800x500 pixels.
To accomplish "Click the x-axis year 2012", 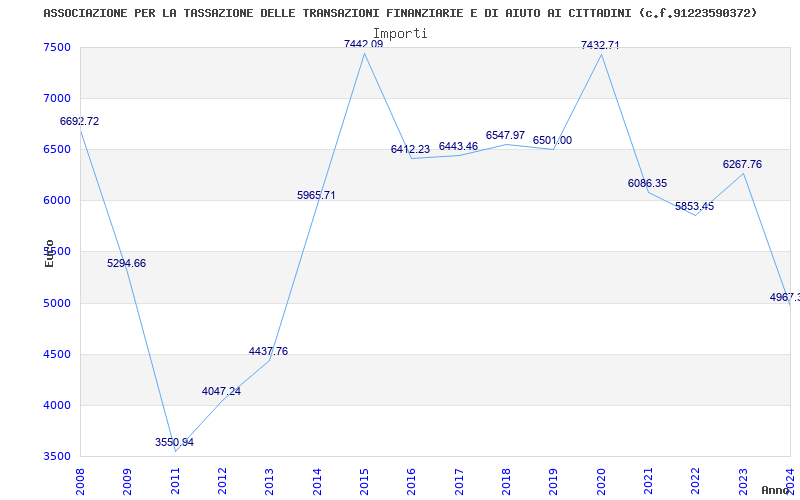I will (222, 482).
